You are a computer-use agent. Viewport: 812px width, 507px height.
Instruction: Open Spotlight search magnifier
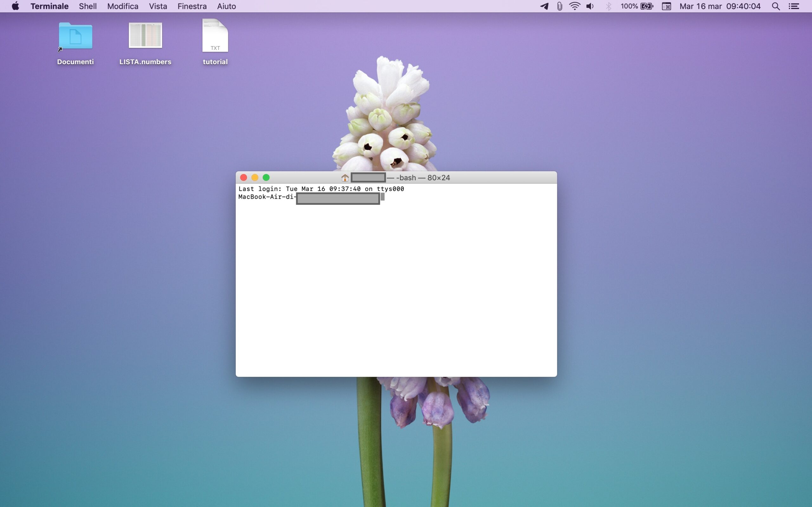(776, 6)
